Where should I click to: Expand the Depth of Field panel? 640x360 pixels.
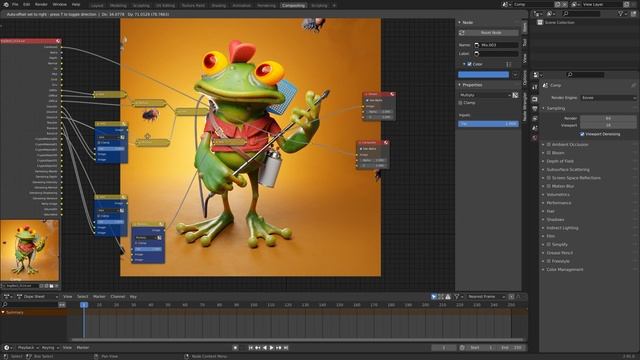(x=560, y=161)
